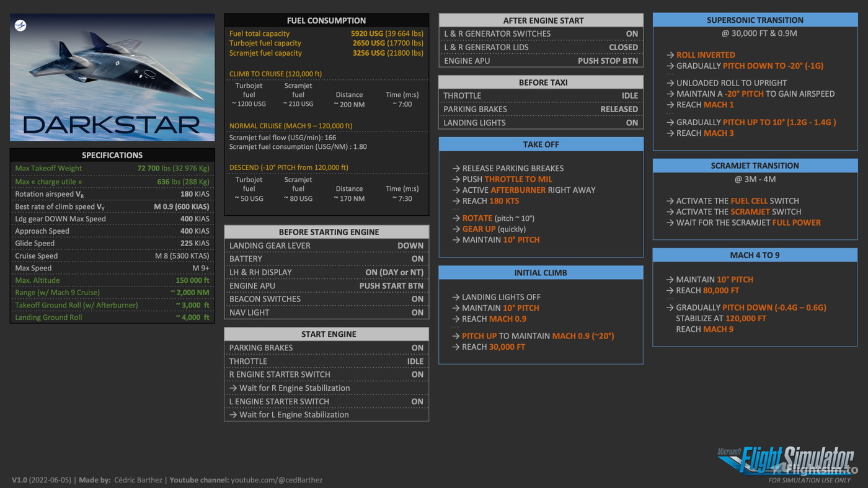Select the FUEL CONSUMPTION header
868x488 pixels.
[x=326, y=20]
